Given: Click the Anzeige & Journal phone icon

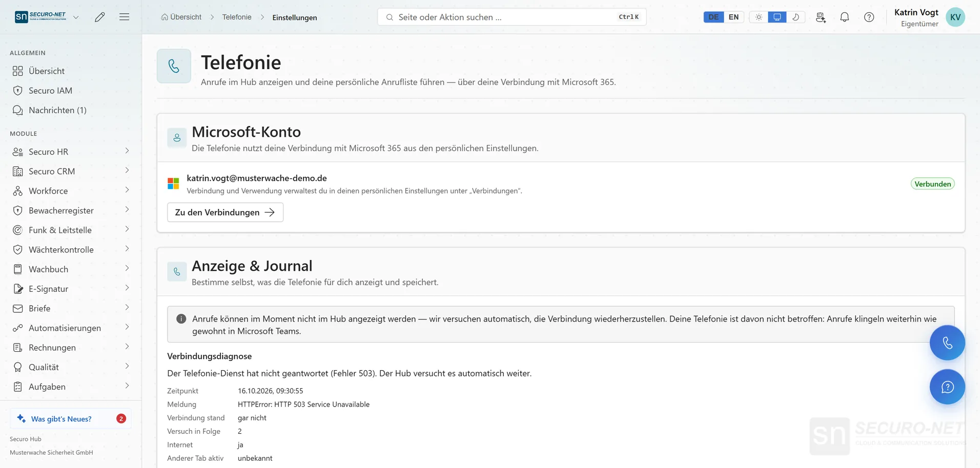Looking at the screenshot, I should [x=177, y=271].
